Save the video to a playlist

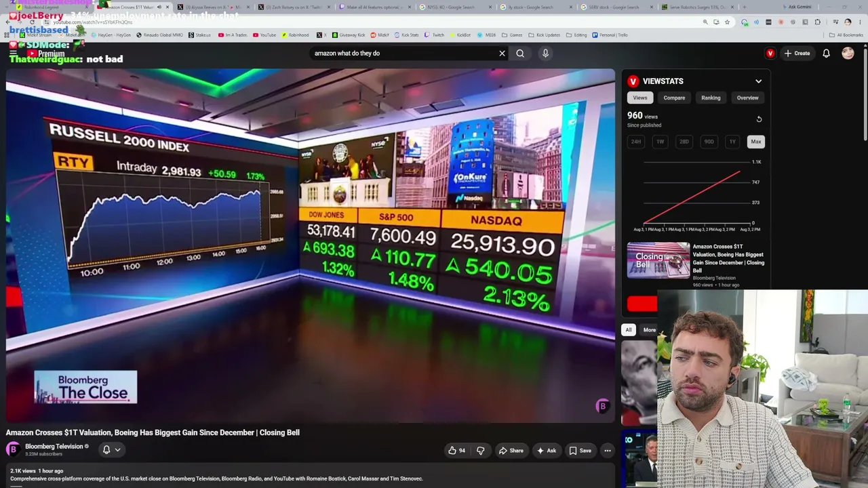580,451
